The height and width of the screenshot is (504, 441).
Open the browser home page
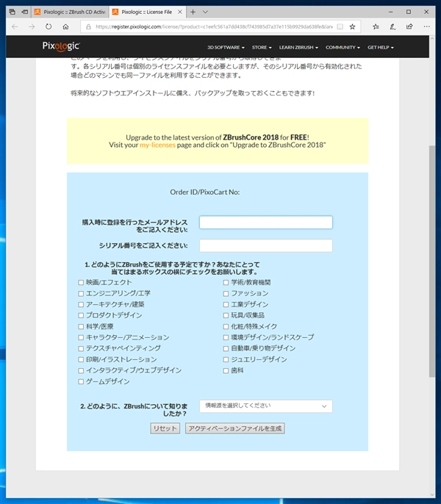[x=65, y=26]
